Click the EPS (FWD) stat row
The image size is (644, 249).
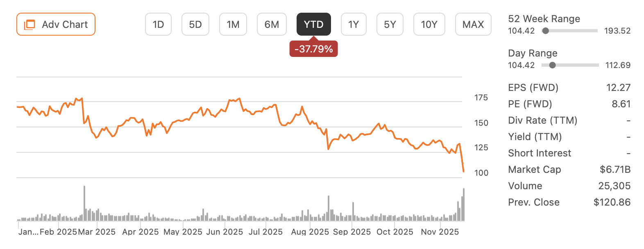click(x=533, y=87)
